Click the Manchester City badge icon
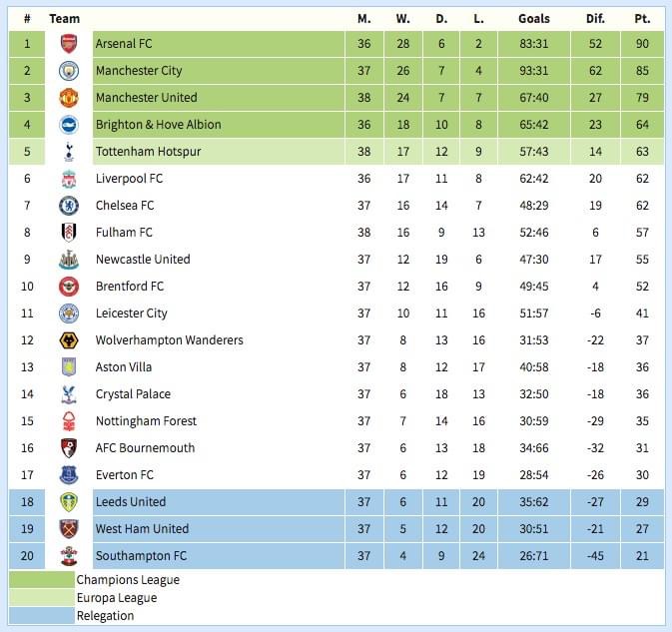Screen dimensions: 672x632 coord(69,71)
